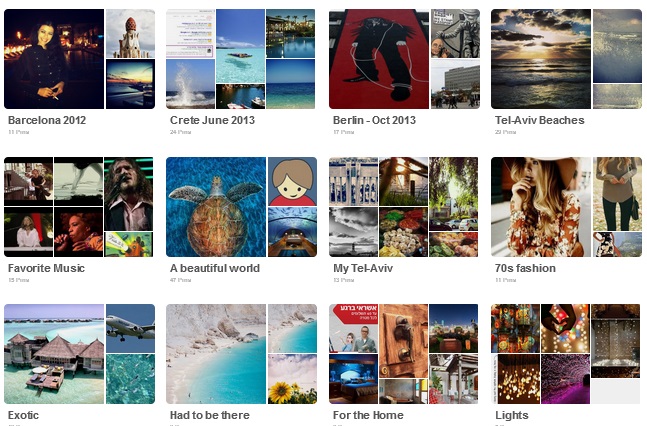Open the Crete June 2013 board title
The width and height of the screenshot is (647, 426).
point(213,120)
